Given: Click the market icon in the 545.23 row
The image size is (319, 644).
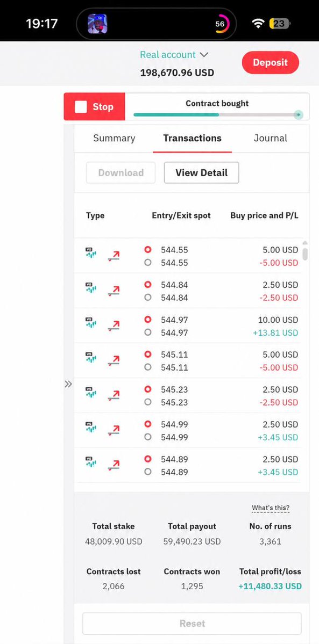Looking at the screenshot, I should click(x=91, y=392).
